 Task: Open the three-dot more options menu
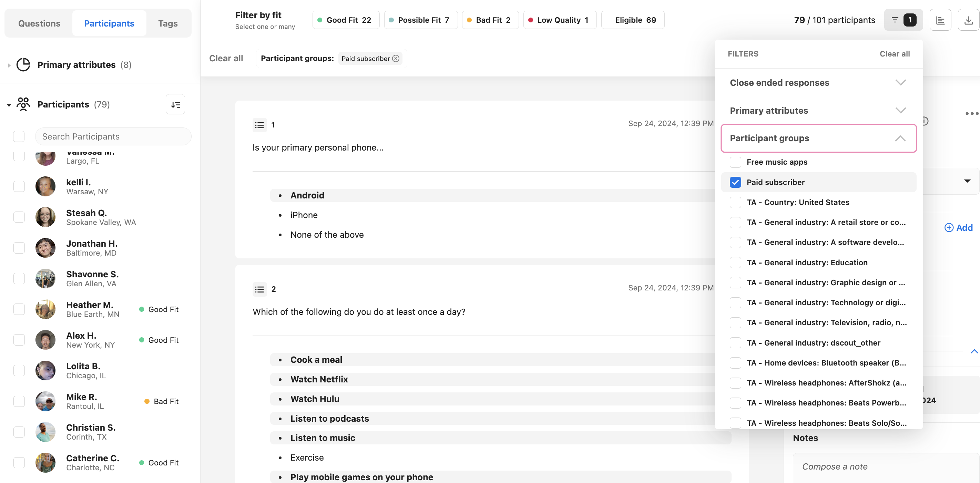pos(971,113)
